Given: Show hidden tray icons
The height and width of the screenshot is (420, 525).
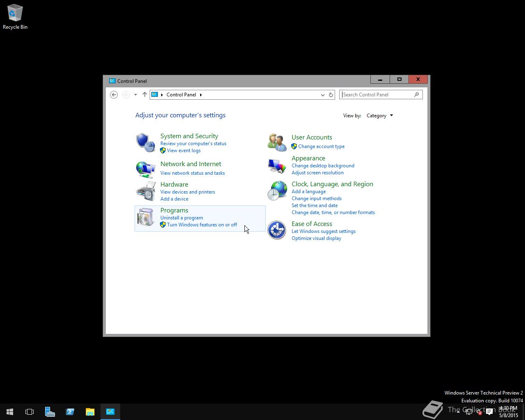Looking at the screenshot, I should pos(458,412).
